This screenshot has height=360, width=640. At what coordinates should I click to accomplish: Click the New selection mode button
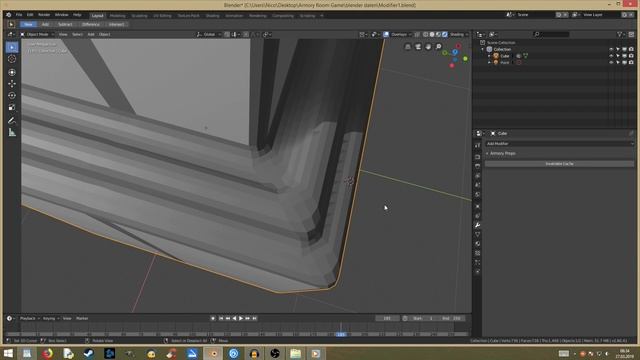point(28,24)
